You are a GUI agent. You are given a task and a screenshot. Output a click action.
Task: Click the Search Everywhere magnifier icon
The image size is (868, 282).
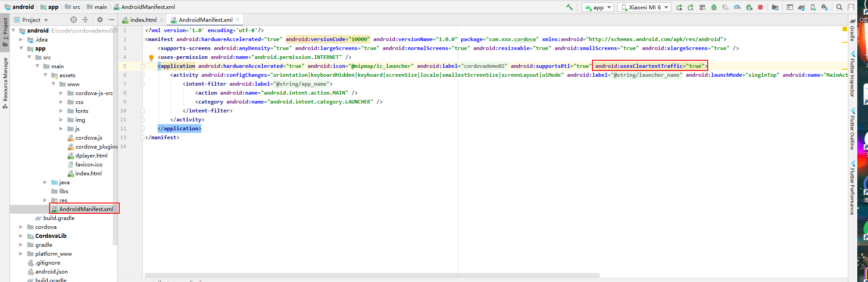click(x=839, y=7)
